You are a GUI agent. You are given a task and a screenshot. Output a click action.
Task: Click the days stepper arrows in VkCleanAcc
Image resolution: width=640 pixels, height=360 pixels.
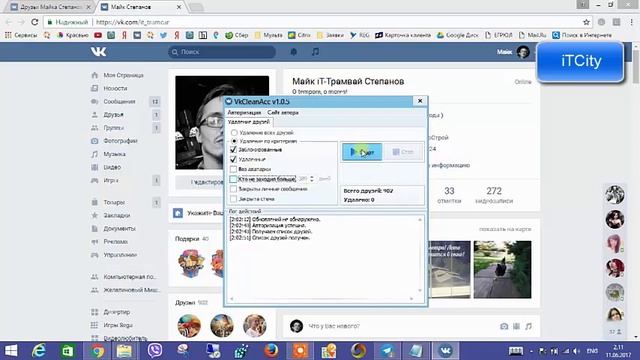tap(312, 179)
